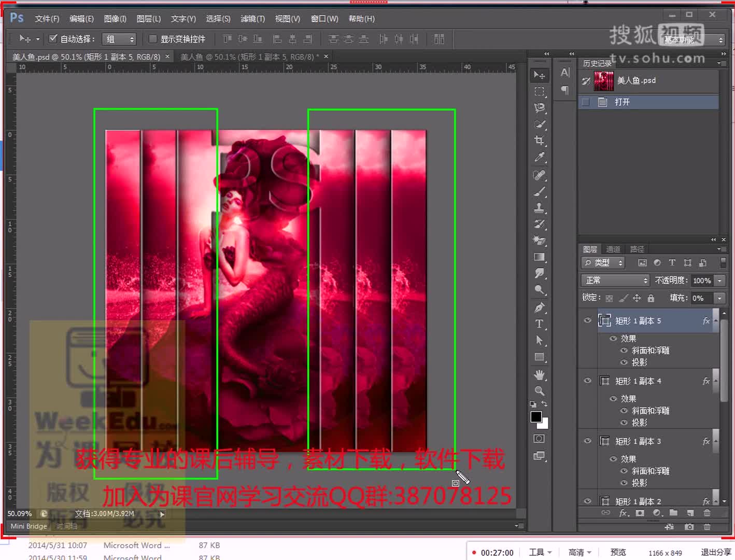735x560 pixels.
Task: Change the screen mode
Action: pyautogui.click(x=540, y=456)
